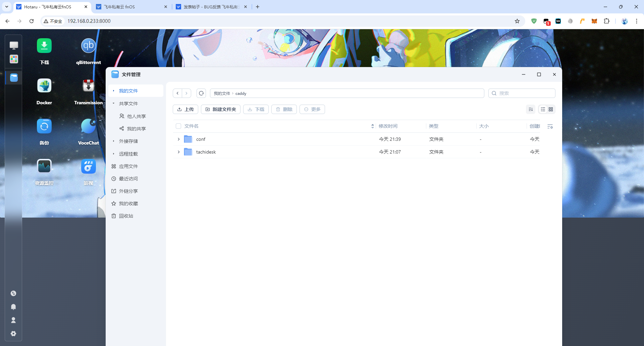Select 我的共享 in the sidebar

[136, 129]
